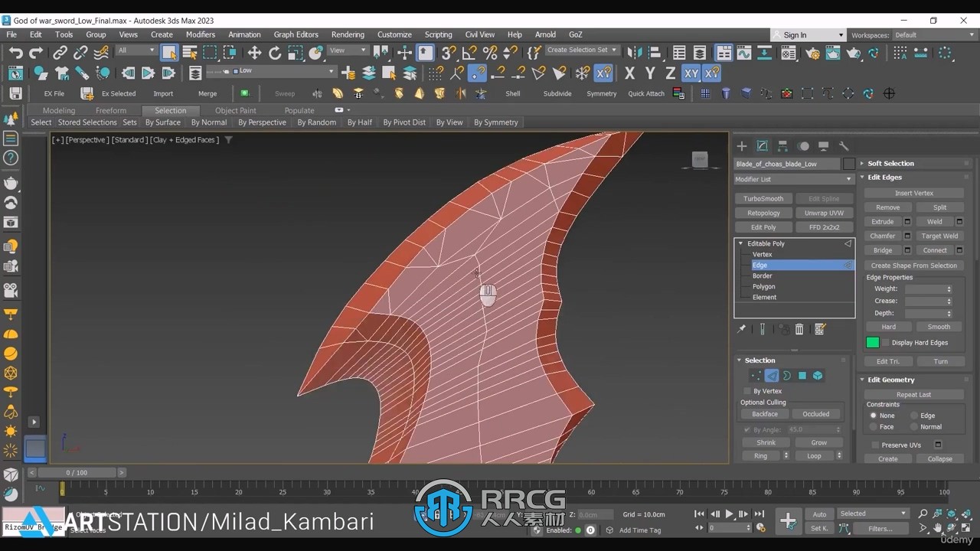This screenshot has height=551, width=980.
Task: Open the Modify command panel tab
Action: (763, 146)
